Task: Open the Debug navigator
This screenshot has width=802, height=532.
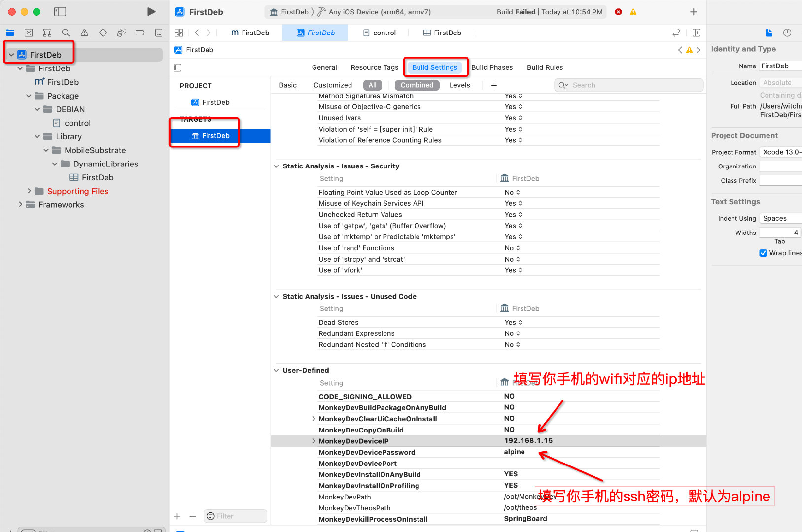Action: coord(121,33)
